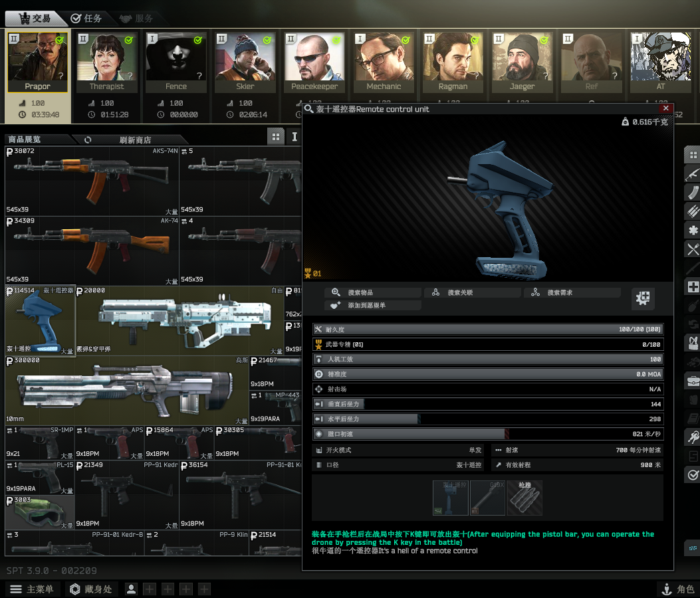Filter by medical supplies using cross icon
This screenshot has height=598, width=700.
pyautogui.click(x=693, y=286)
